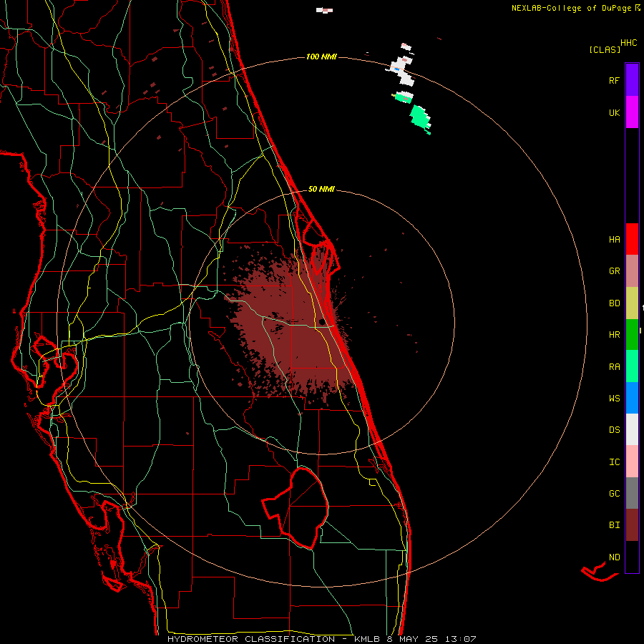Click the Hydrometeor Classification KMLB timestamp caption
This screenshot has width=644, height=644.
pyautogui.click(x=321, y=639)
